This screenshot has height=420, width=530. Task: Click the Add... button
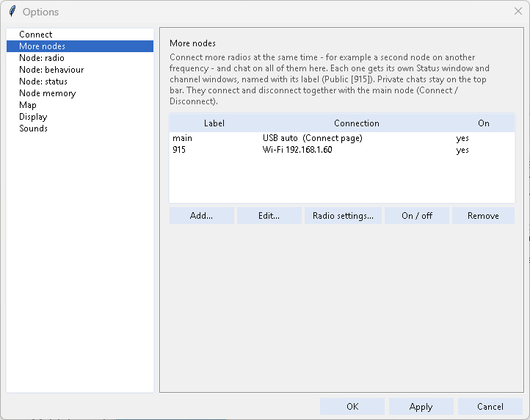pos(201,216)
